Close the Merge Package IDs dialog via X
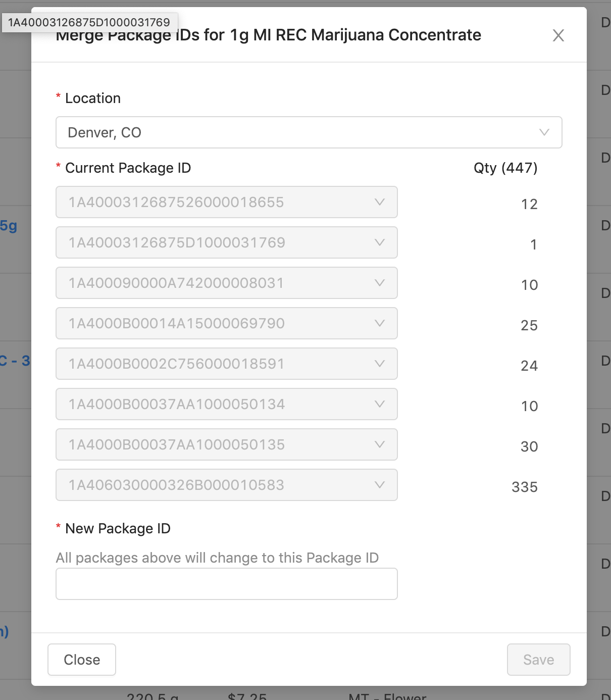The image size is (611, 700). [x=558, y=35]
